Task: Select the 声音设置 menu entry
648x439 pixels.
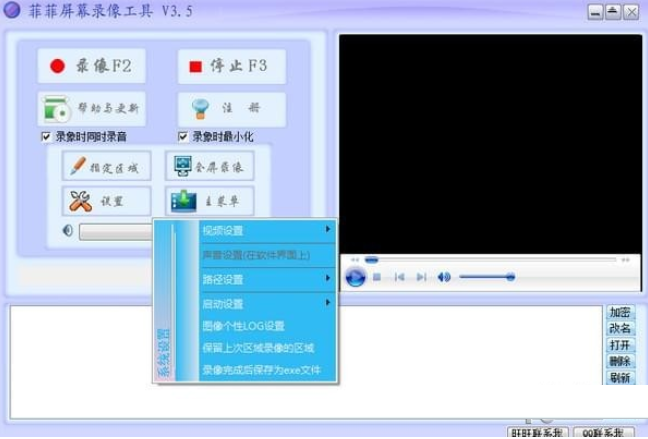Action: (267, 255)
